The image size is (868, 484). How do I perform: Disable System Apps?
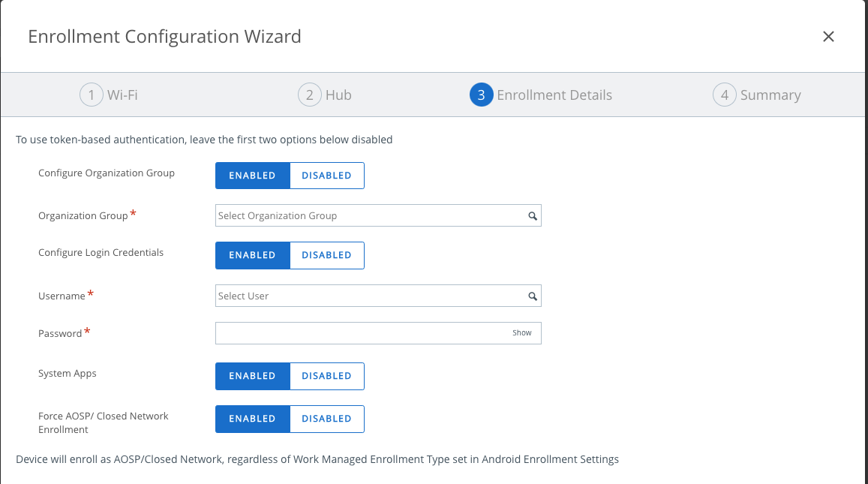(327, 376)
